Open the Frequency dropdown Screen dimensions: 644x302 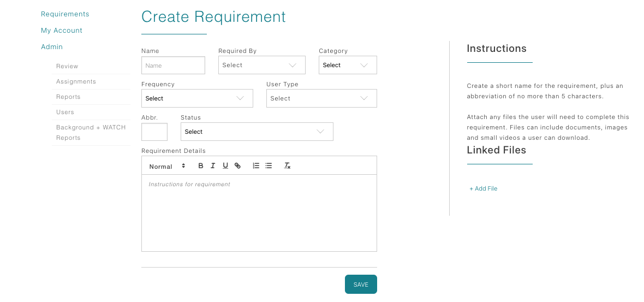[x=197, y=98]
